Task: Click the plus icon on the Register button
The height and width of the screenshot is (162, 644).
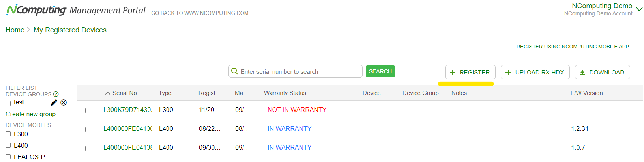Action: pos(453,73)
